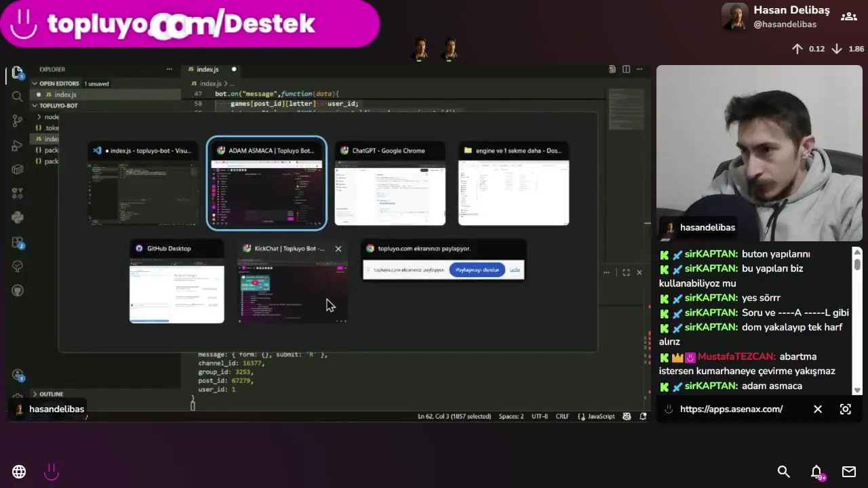
Task: Open Extensions view with badge 2
Action: (18, 242)
